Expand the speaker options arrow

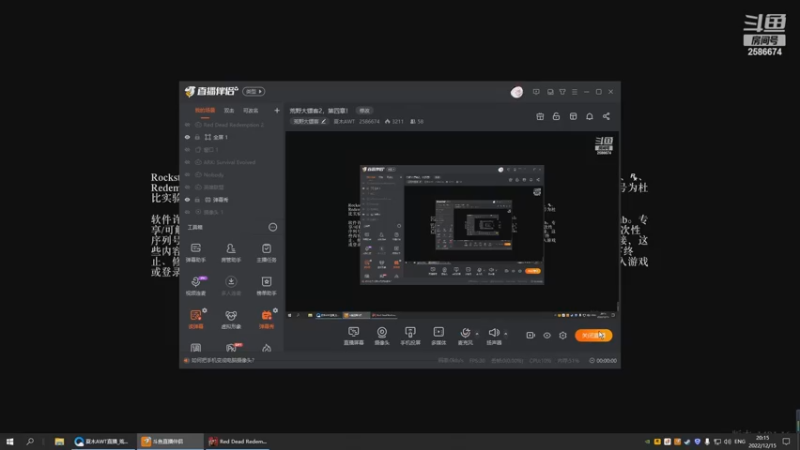(506, 334)
